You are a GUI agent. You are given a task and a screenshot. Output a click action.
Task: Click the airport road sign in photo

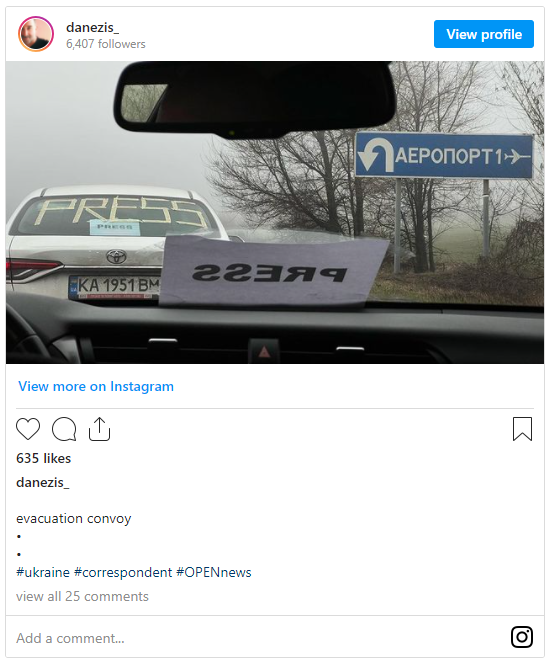coord(444,155)
